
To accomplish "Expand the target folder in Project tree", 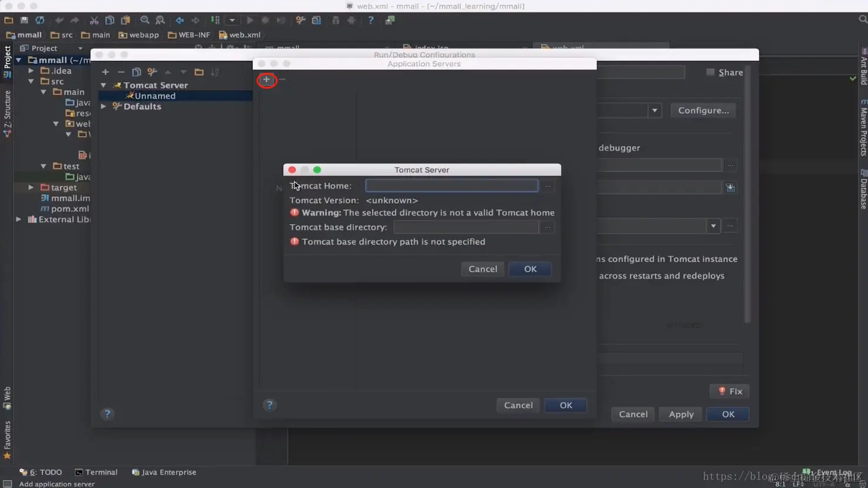I will click(31, 187).
